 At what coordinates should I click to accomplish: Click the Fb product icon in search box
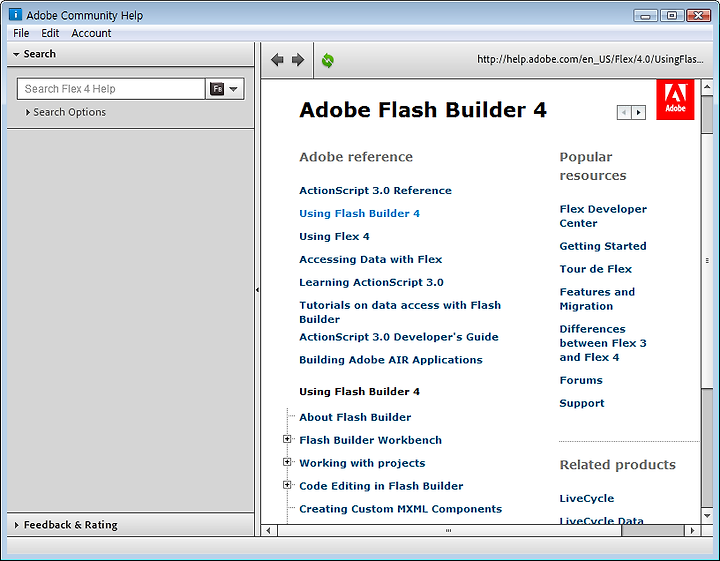pos(217,89)
